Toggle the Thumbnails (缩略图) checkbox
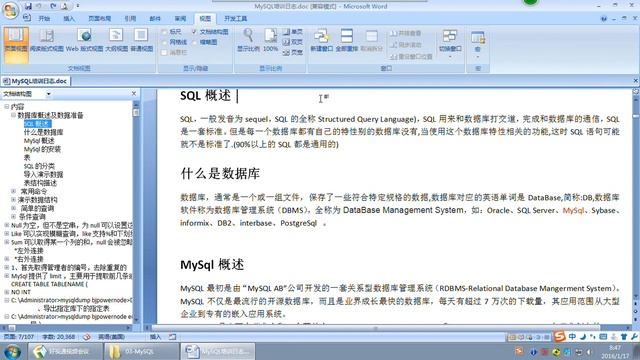Image resolution: width=640 pixels, height=360 pixels. [194, 42]
